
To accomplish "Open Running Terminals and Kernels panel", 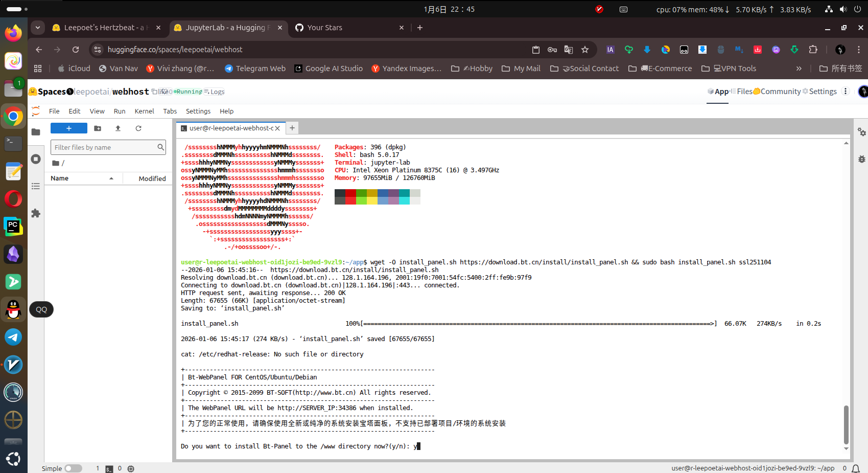I will click(x=36, y=159).
